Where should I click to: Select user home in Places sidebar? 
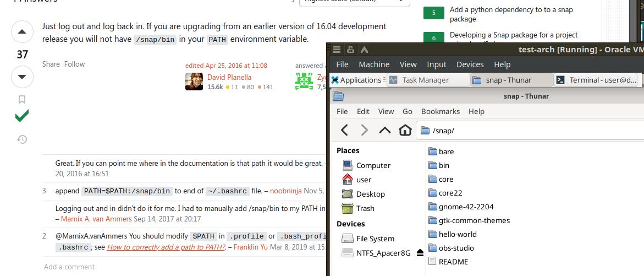pyautogui.click(x=356, y=180)
